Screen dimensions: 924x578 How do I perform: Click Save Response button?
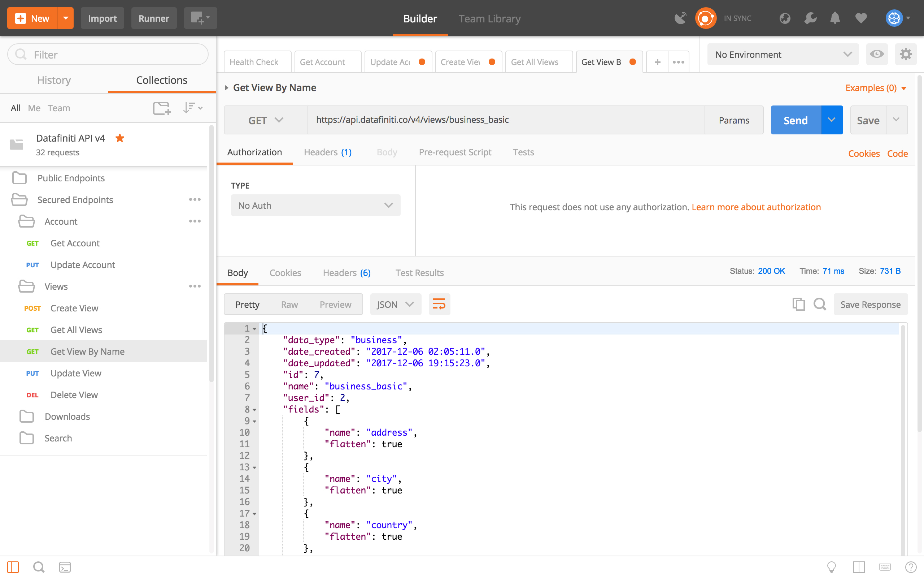(871, 304)
